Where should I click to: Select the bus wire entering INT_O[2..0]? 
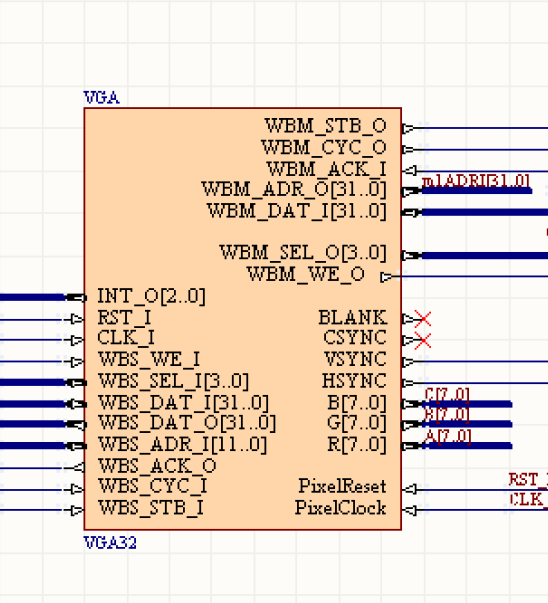pyautogui.click(x=33, y=297)
